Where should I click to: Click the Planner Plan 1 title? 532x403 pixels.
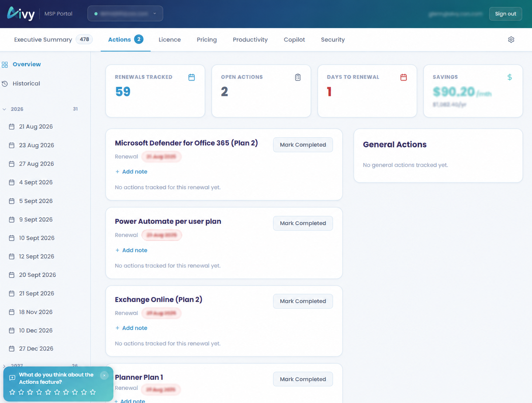tap(139, 377)
